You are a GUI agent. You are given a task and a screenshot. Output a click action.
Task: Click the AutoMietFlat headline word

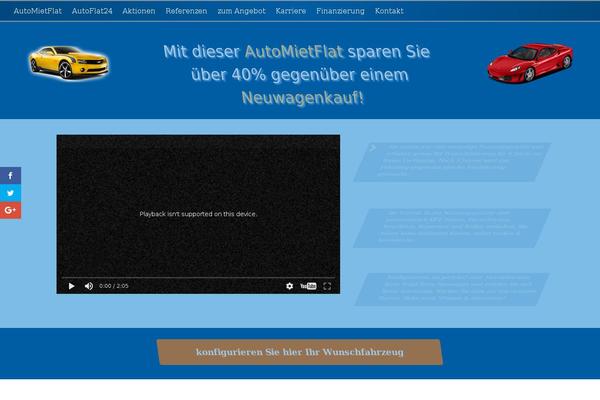point(293,52)
